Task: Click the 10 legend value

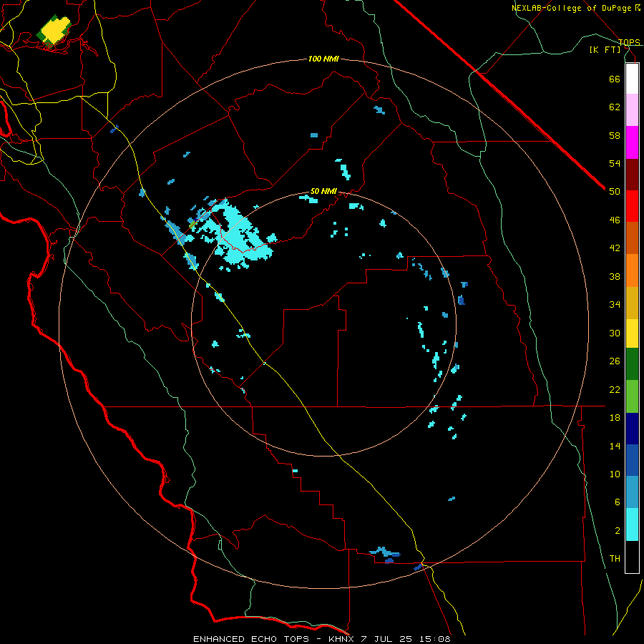Action: coord(615,474)
